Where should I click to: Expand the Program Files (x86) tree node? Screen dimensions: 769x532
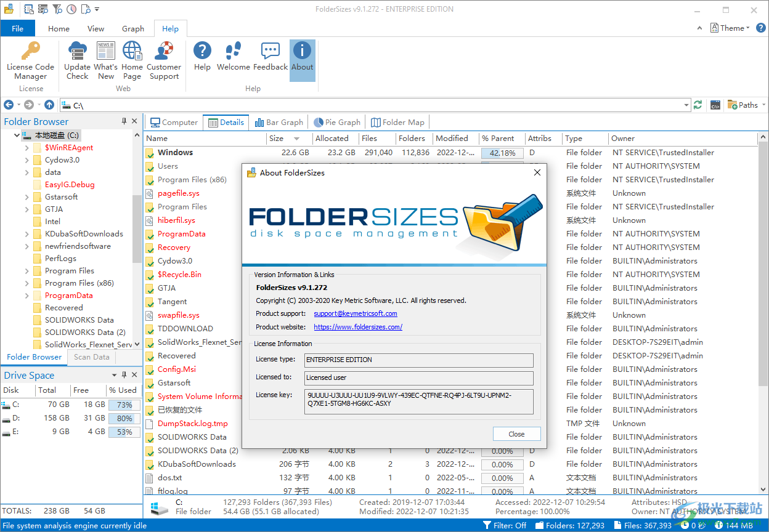tap(27, 283)
